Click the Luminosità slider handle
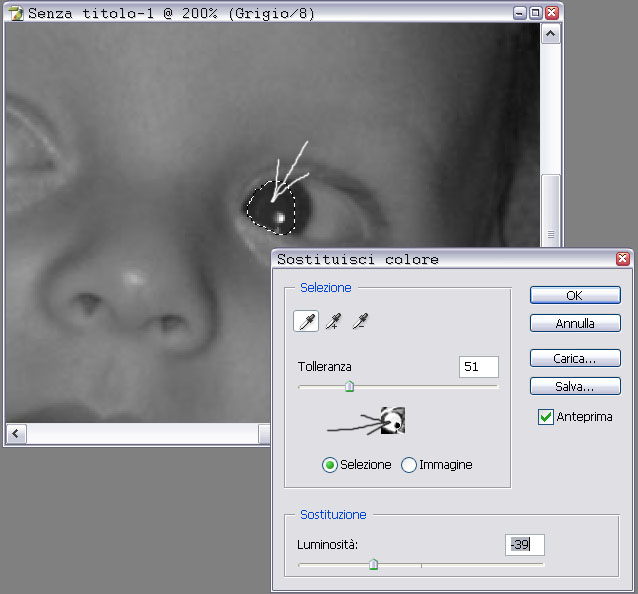638x594 pixels. tap(373, 565)
